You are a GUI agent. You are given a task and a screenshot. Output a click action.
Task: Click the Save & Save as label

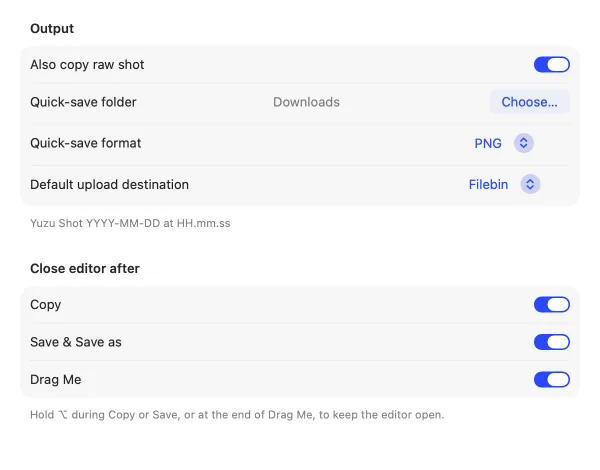coord(76,342)
